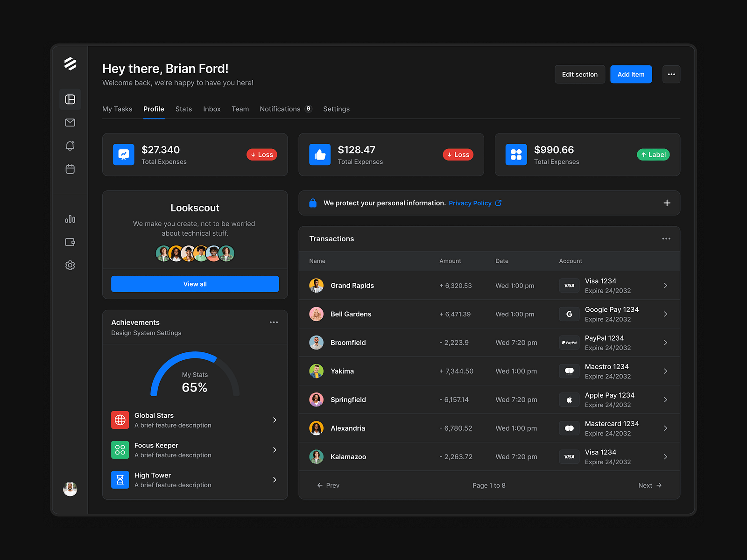Expand the Alexandria transaction chevron
The height and width of the screenshot is (560, 747).
665,428
